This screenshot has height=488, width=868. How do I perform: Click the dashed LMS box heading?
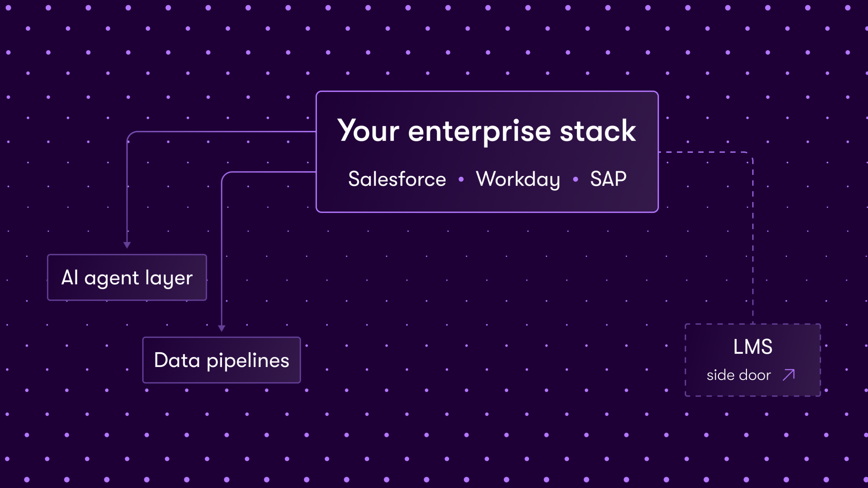753,347
